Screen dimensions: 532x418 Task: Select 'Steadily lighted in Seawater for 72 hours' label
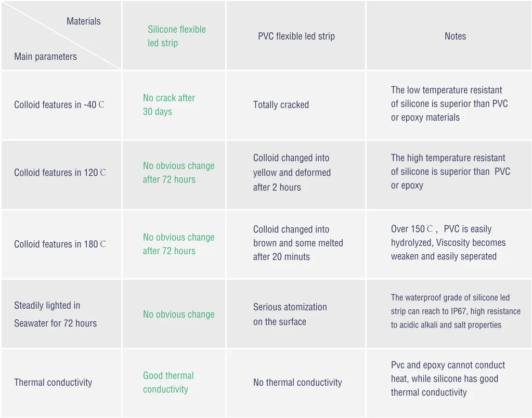coord(55,314)
